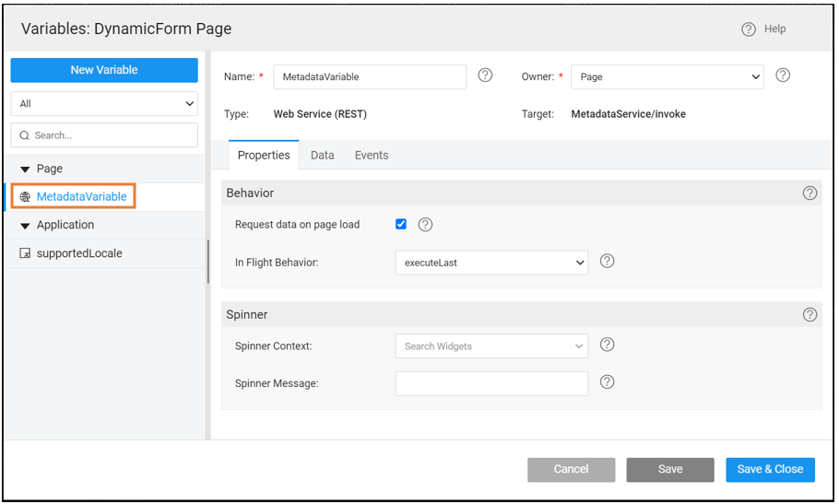Click help icon beside In Flight Behavior

pos(607,262)
